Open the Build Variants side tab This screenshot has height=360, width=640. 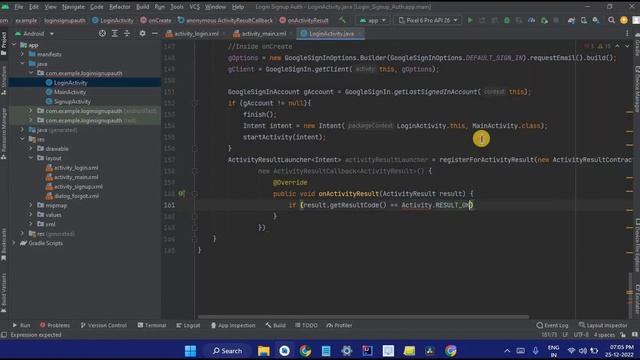coord(4,293)
